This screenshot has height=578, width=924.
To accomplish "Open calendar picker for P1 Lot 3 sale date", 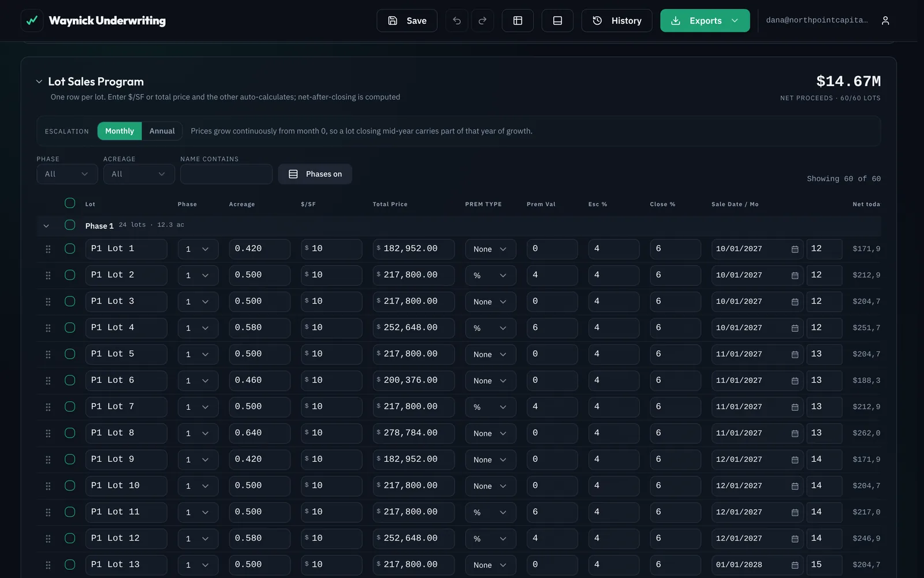I will (x=795, y=302).
